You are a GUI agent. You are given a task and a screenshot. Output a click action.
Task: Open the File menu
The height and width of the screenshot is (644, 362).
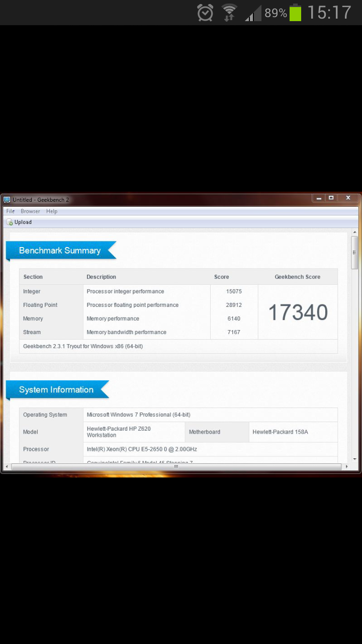[10, 211]
